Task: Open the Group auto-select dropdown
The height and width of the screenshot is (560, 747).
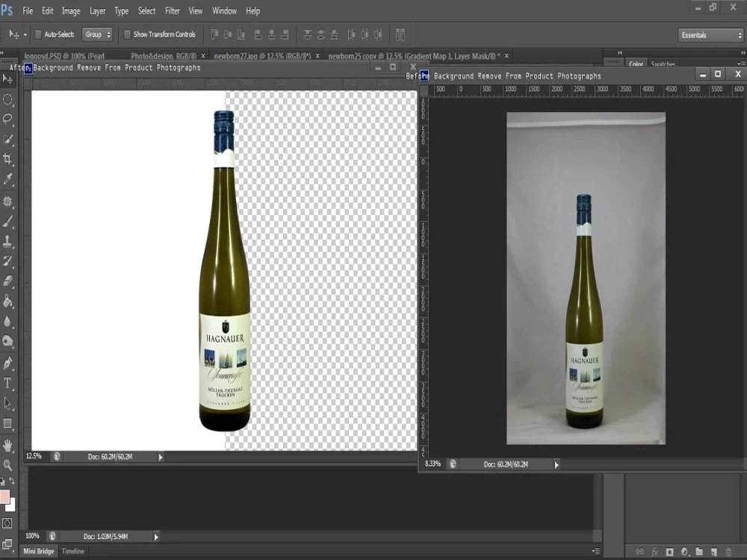Action: tap(97, 34)
